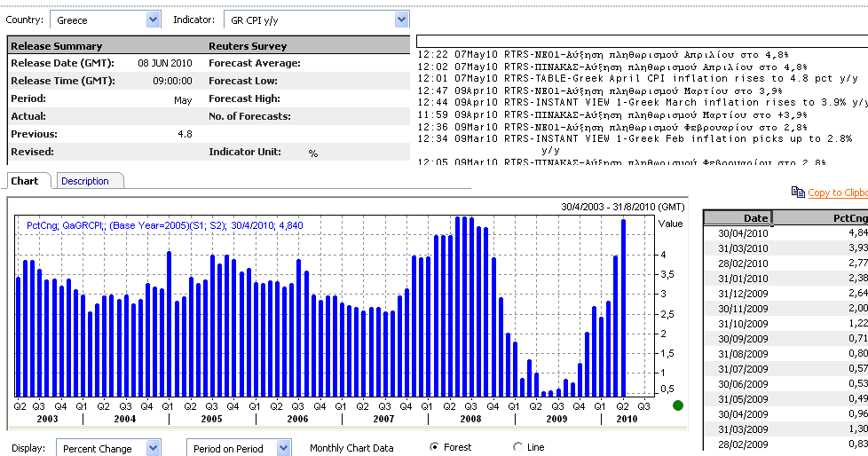The image size is (868, 456).
Task: Click the Release Summary header
Action: click(57, 46)
